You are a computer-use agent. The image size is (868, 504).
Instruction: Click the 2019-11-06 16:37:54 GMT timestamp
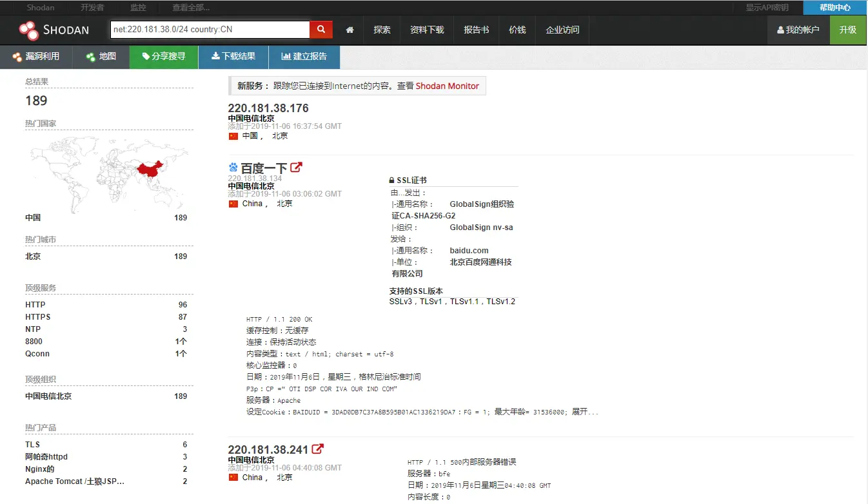coord(297,127)
